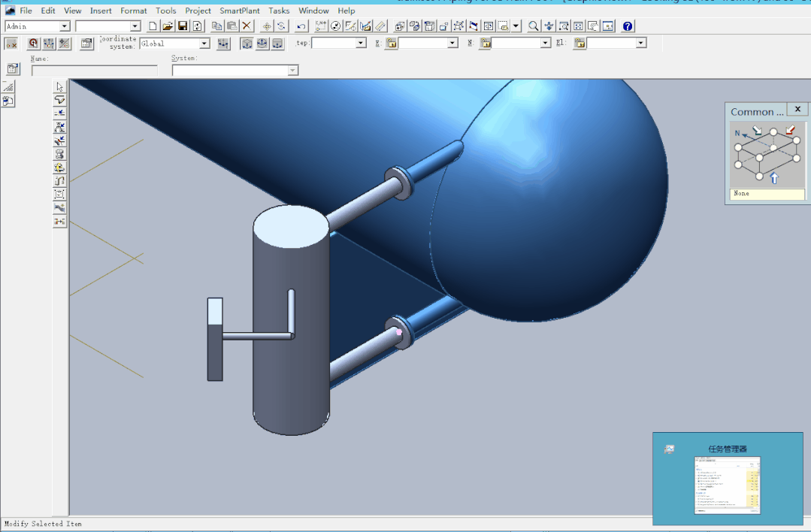Delete selected item with red X icon
The width and height of the screenshot is (811, 532).
tap(247, 26)
